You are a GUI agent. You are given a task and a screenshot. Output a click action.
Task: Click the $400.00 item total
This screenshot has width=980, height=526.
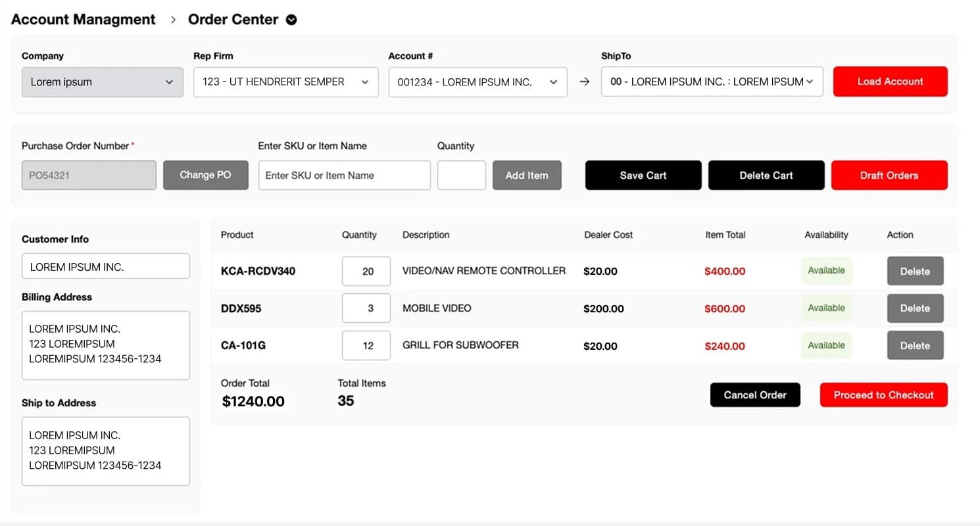click(725, 272)
